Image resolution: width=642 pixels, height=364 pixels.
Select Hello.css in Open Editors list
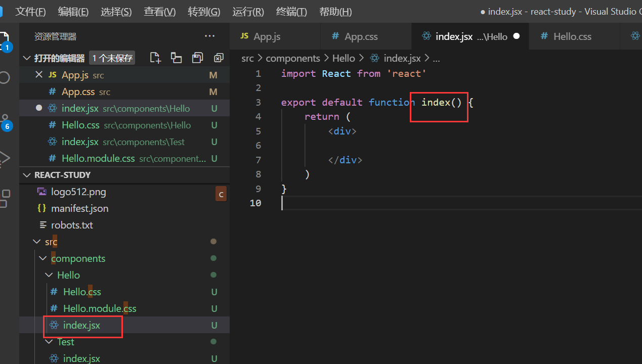(x=124, y=125)
